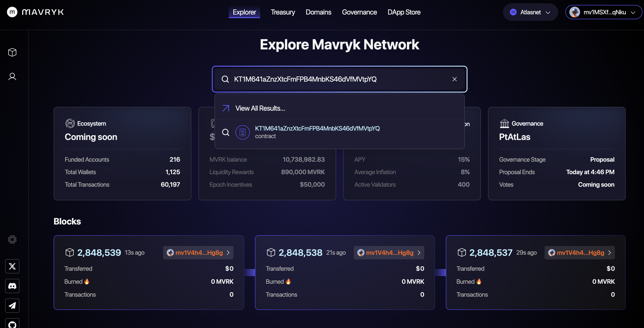The height and width of the screenshot is (328, 644).
Task: Open the Discord social link
Action: [12, 286]
